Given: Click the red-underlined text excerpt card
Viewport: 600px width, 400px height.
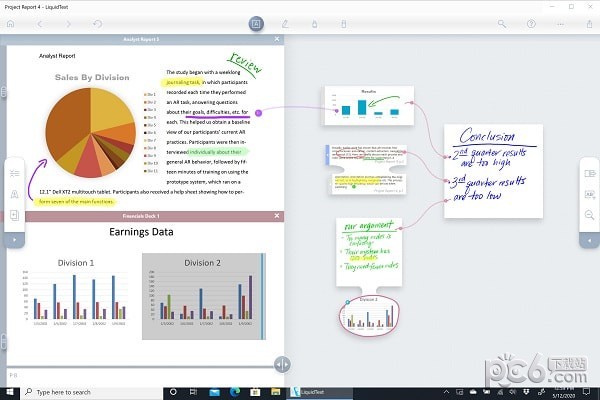Looking at the screenshot, I should point(367,155).
